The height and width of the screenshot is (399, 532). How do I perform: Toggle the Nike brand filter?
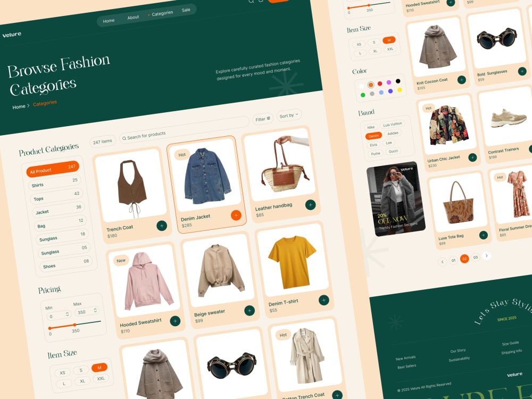[371, 127]
